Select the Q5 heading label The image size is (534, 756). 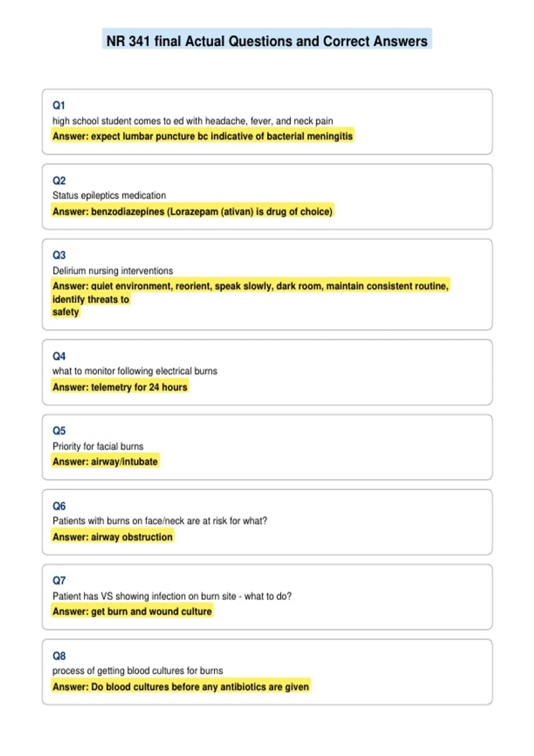pyautogui.click(x=59, y=431)
